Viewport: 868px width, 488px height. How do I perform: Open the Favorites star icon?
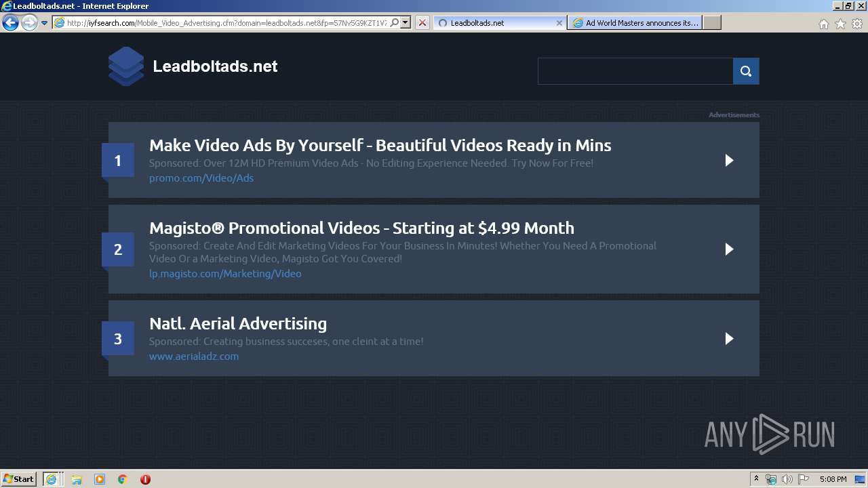point(840,24)
